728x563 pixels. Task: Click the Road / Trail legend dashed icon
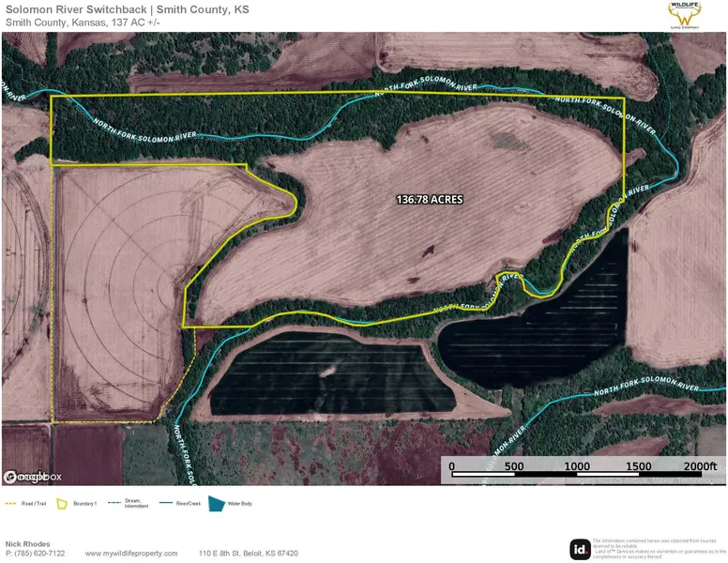pos(11,504)
